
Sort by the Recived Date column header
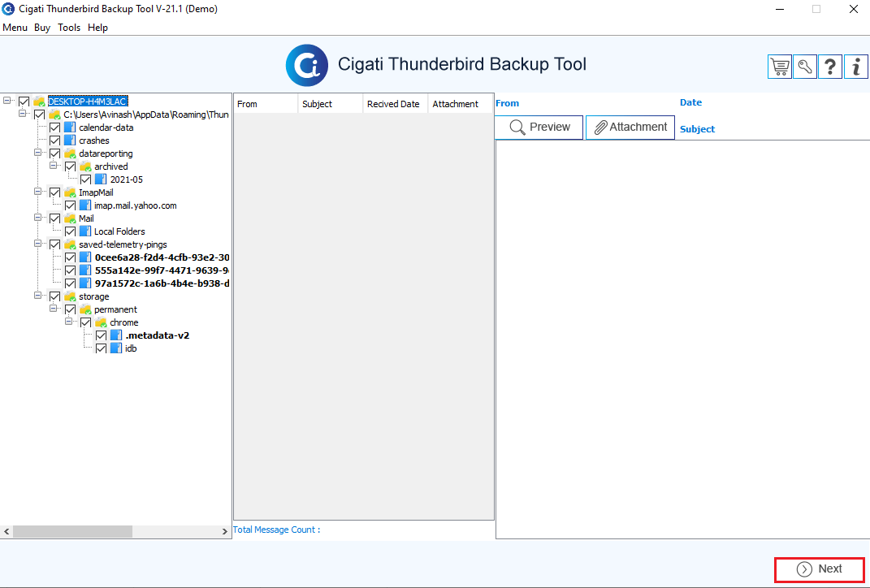(396, 104)
